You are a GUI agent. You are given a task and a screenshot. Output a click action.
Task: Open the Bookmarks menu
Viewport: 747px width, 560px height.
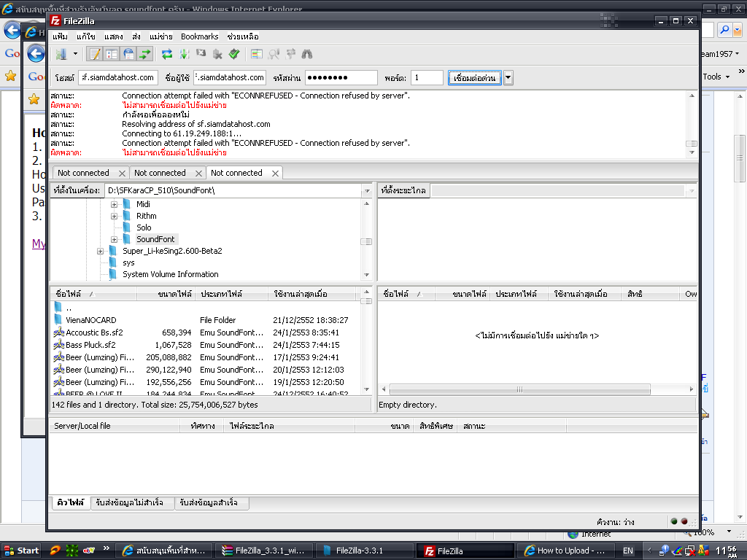pyautogui.click(x=200, y=36)
